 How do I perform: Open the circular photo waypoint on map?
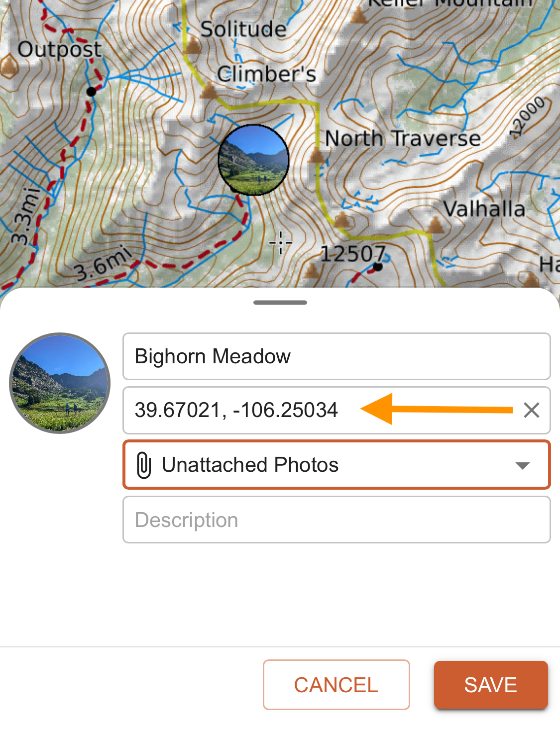point(254,160)
